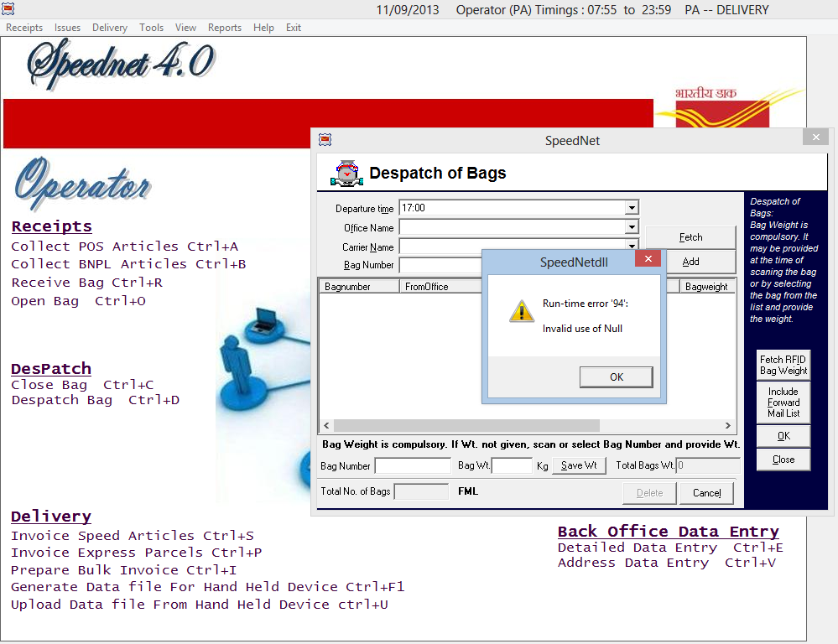Click the bag list left scroll arrow
This screenshot has width=838, height=644.
click(326, 425)
